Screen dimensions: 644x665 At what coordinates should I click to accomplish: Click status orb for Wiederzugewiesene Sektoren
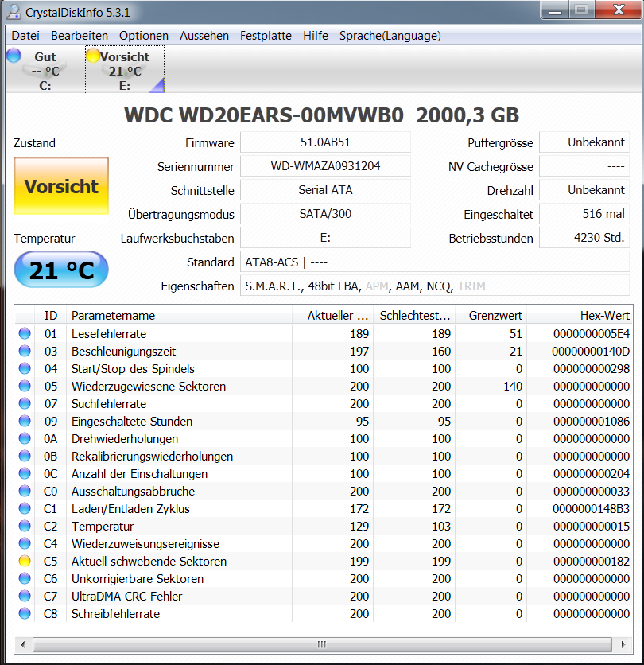[x=25, y=386]
